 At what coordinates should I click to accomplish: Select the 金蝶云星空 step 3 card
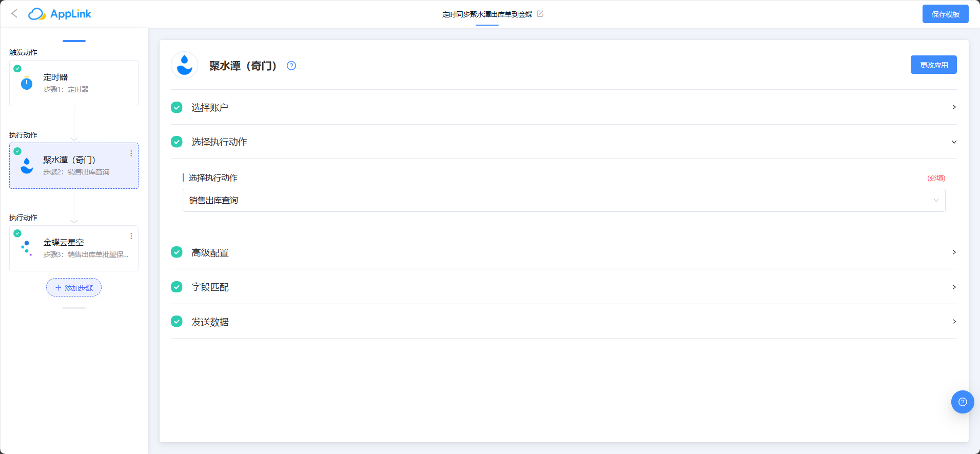point(74,248)
